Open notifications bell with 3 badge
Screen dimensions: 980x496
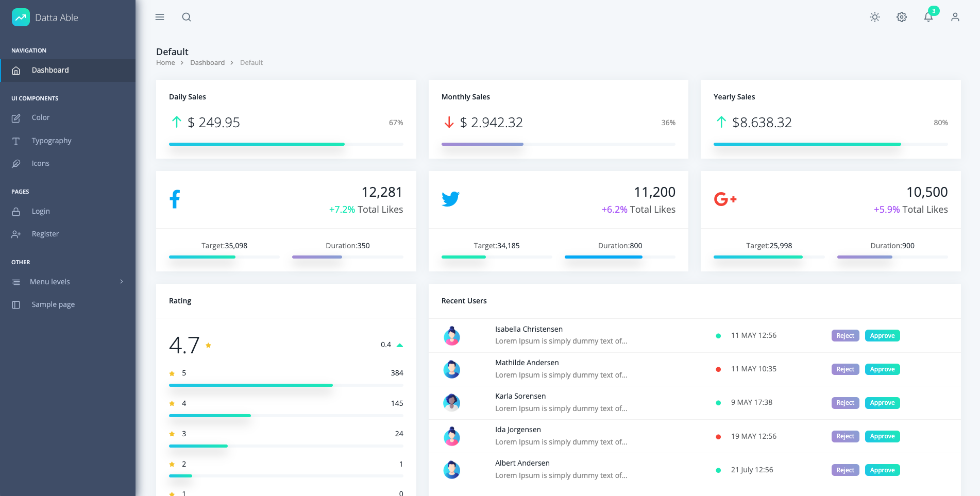pos(928,17)
